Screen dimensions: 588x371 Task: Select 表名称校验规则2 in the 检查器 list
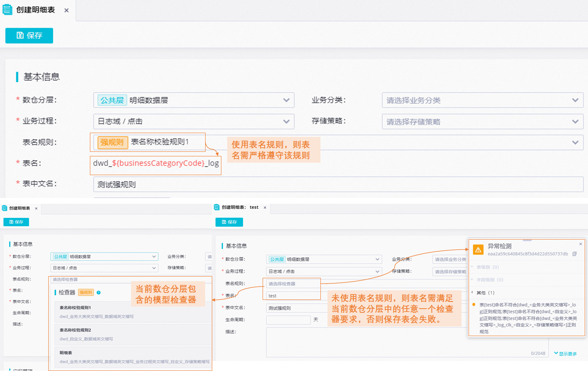click(x=133, y=334)
